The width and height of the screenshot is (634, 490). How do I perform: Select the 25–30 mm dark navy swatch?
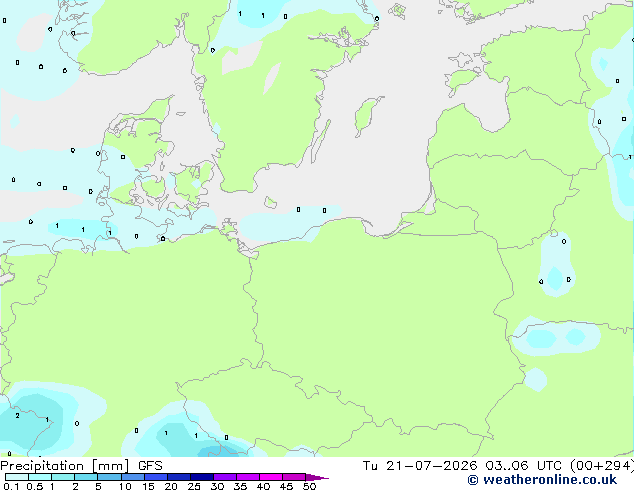pos(202,477)
